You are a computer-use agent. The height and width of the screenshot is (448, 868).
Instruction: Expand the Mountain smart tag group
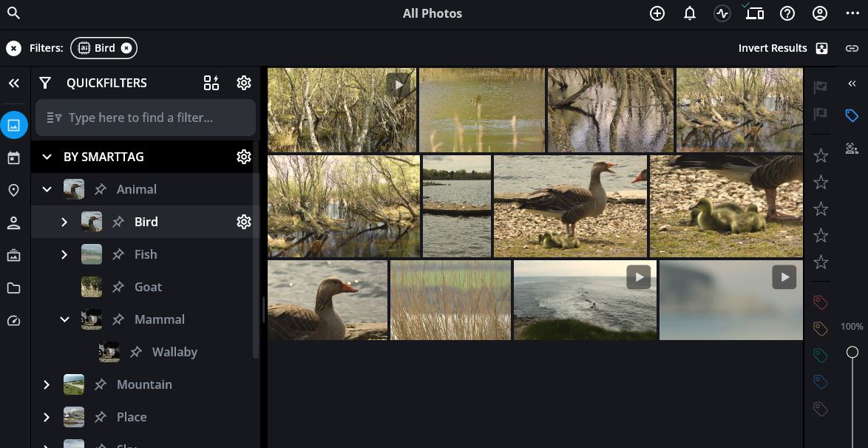[x=47, y=384]
